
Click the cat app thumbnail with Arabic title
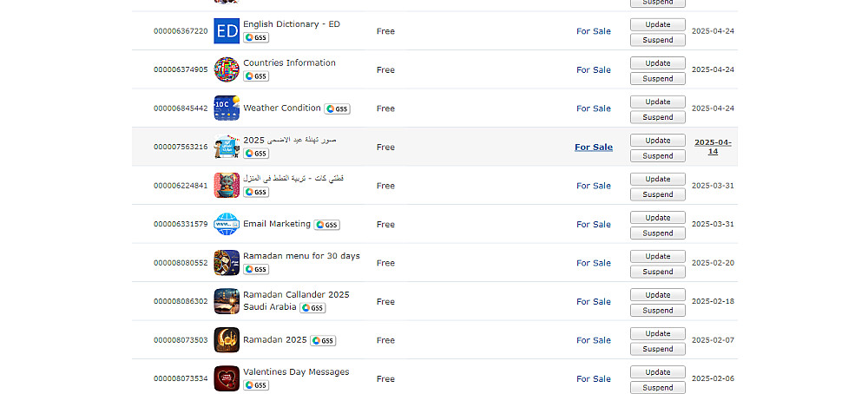(227, 186)
